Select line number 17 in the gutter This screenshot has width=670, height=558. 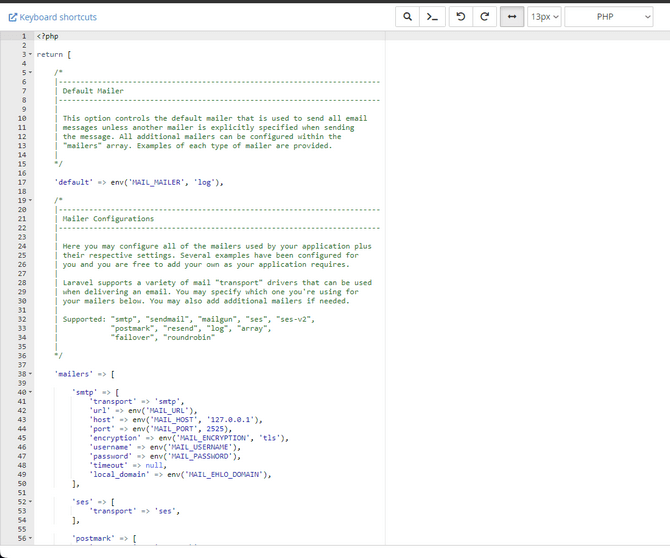(x=22, y=182)
